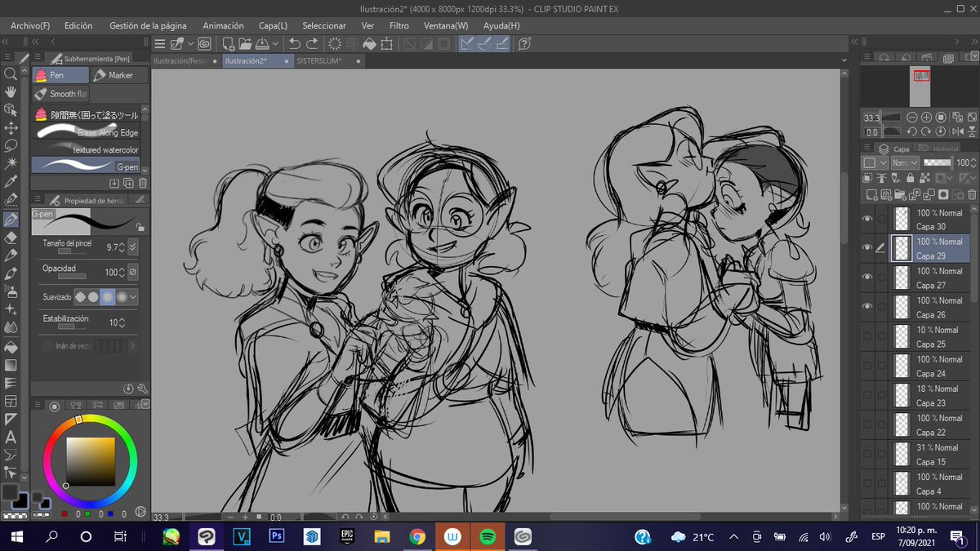Screen dimensions: 980x551
Task: Click the delete layer trash icon
Action: tap(971, 194)
